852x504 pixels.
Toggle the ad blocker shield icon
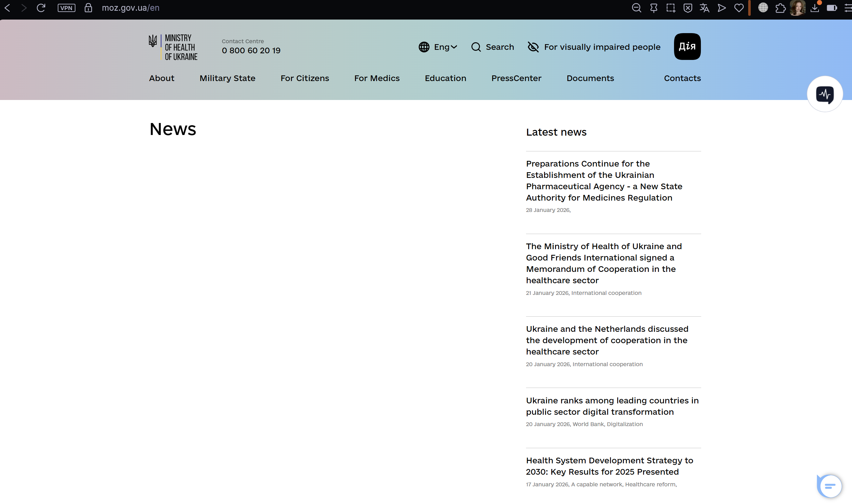pyautogui.click(x=688, y=8)
